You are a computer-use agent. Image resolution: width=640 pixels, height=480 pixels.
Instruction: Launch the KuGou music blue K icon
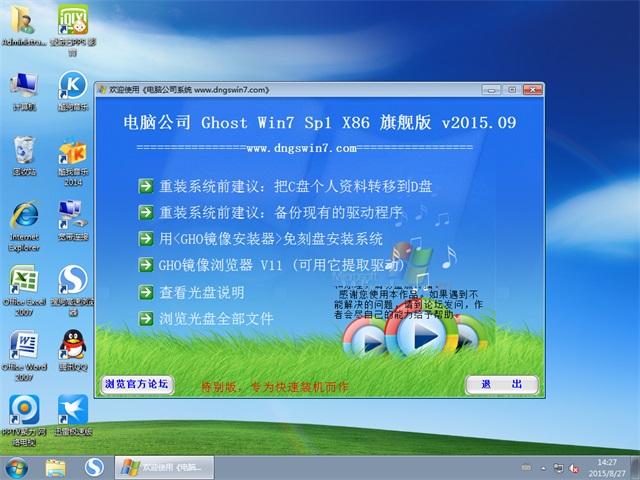[x=73, y=91]
